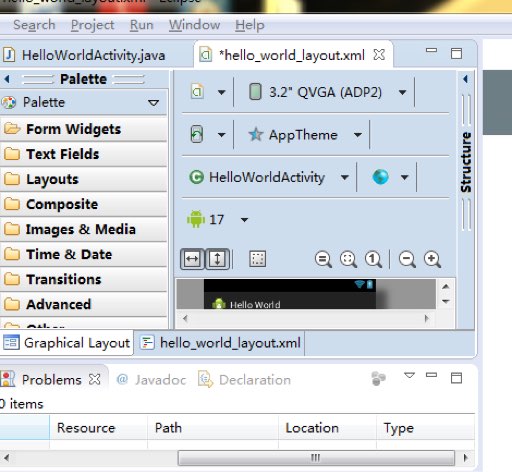Expand the Time & Date palette category

tap(83, 254)
